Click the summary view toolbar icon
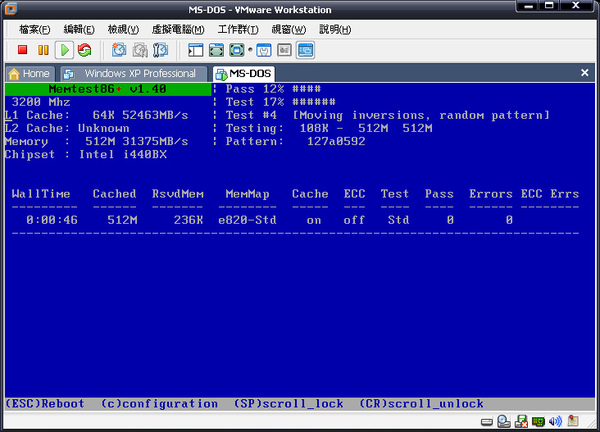The width and height of the screenshot is (600, 432). pyautogui.click(x=264, y=50)
